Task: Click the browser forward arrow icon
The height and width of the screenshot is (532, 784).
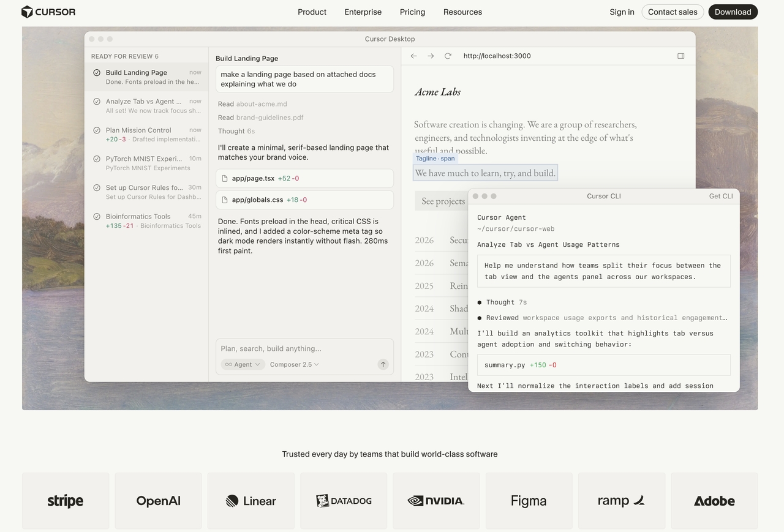Action: coord(431,56)
